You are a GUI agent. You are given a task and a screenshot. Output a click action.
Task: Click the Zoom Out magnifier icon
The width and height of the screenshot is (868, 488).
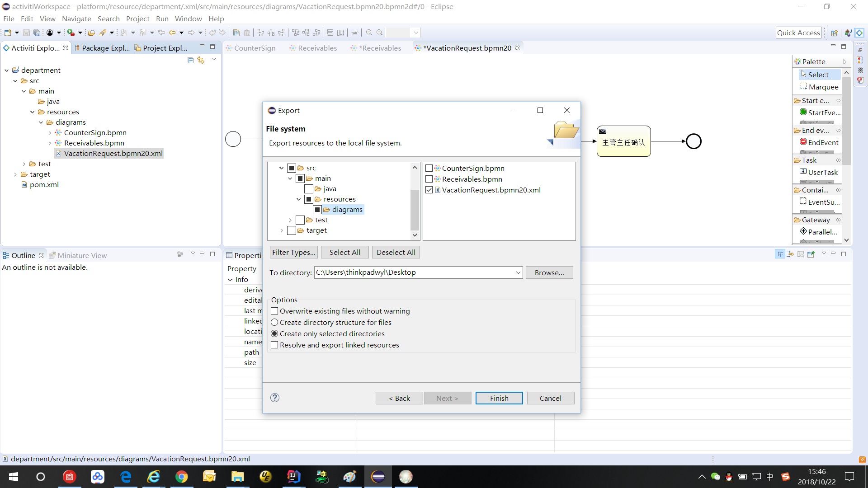[369, 33]
